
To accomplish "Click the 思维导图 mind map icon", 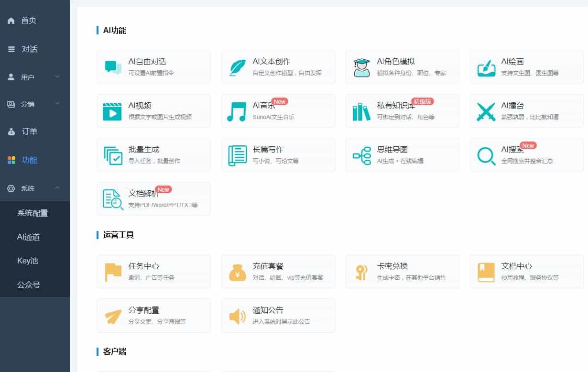I will point(362,156).
